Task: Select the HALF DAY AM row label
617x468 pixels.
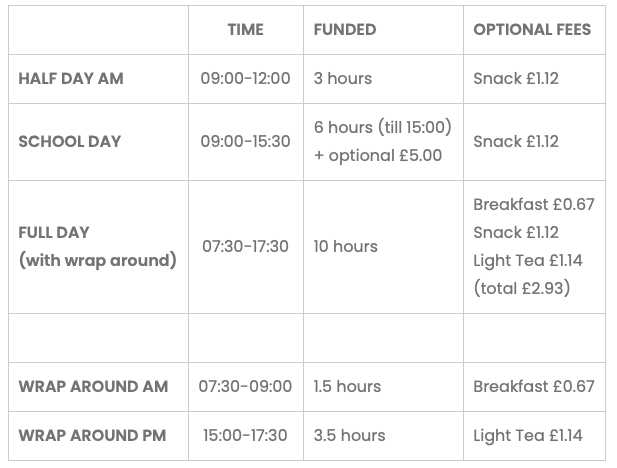Action: click(69, 78)
